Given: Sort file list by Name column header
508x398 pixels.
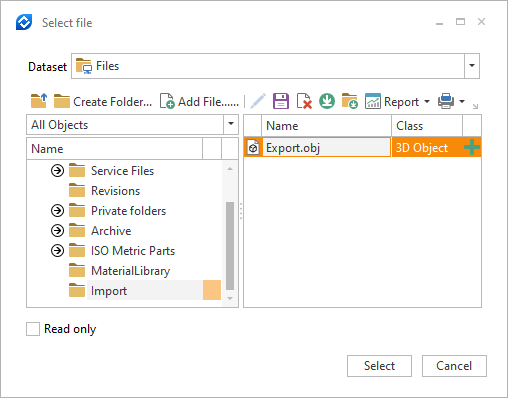Looking at the screenshot, I should coord(326,126).
